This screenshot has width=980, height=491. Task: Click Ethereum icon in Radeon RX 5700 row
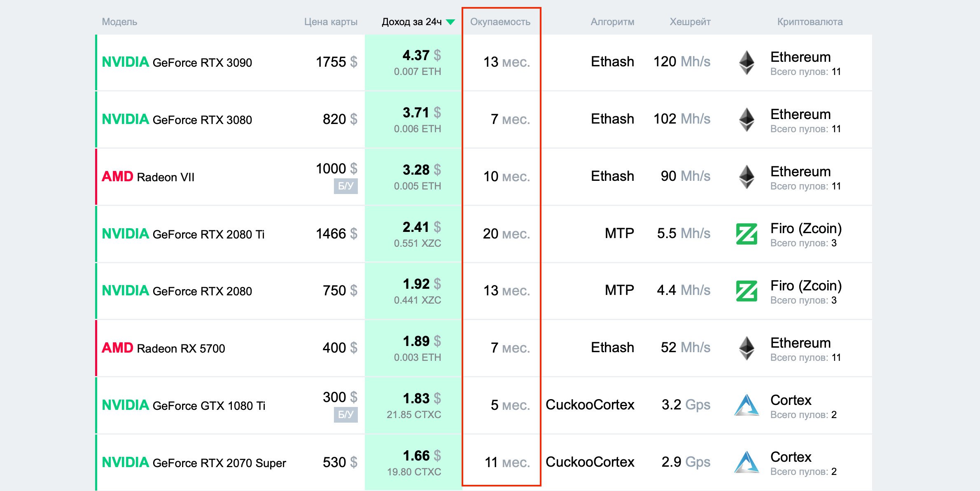[747, 348]
